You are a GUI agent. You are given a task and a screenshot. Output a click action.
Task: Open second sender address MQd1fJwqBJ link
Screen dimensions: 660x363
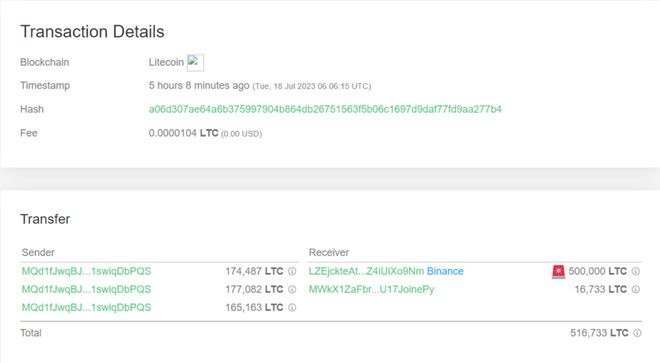(86, 289)
